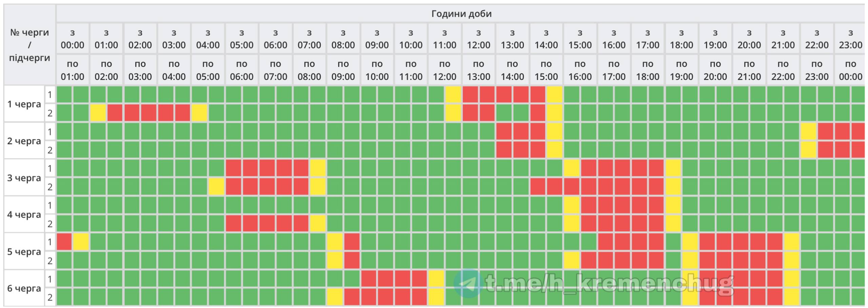The height and width of the screenshot is (308, 868).
Task: Select yellow 22:00 cell in 2 черга subqueue 1
Action: coord(808,131)
